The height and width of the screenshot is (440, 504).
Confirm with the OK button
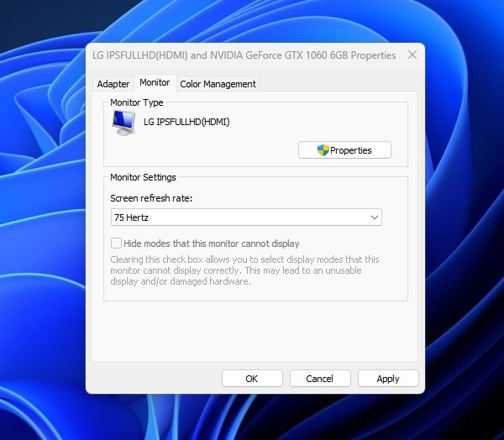point(252,379)
